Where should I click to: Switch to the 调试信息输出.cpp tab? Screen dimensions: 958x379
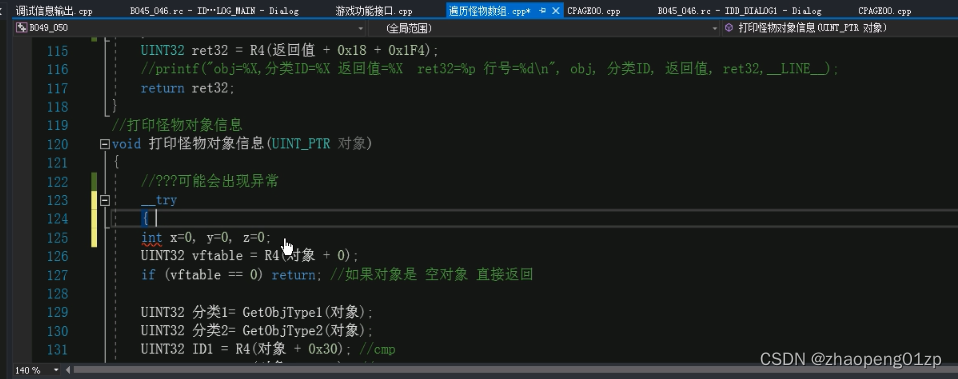[x=53, y=11]
